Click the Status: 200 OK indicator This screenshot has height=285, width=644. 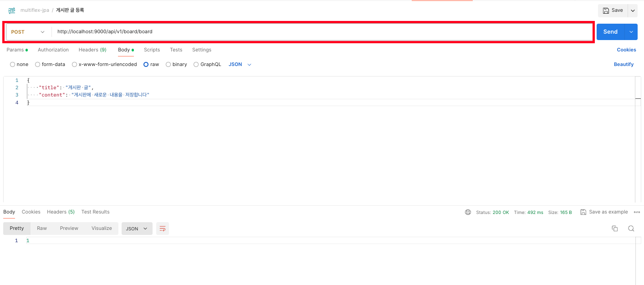(x=492, y=212)
